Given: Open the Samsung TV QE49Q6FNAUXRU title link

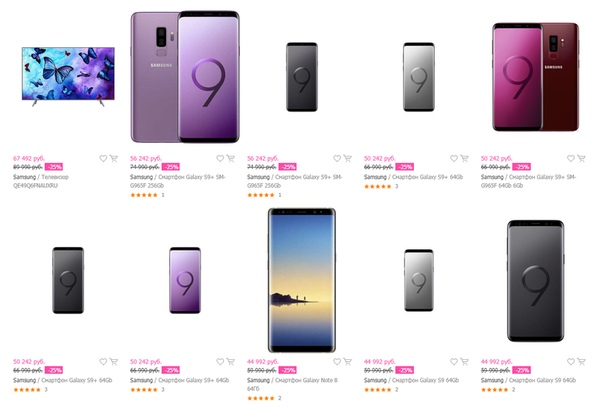Looking at the screenshot, I should point(50,181).
